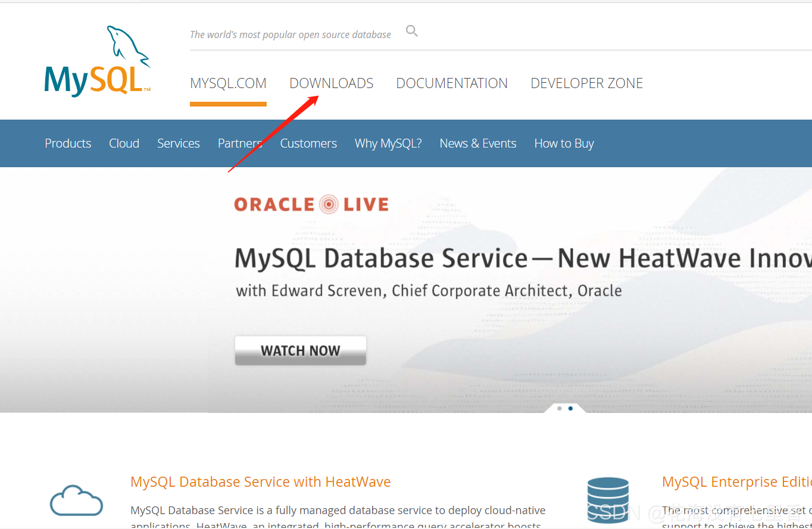
Task: Open the MySQL Enterprise Edition link
Action: click(737, 482)
